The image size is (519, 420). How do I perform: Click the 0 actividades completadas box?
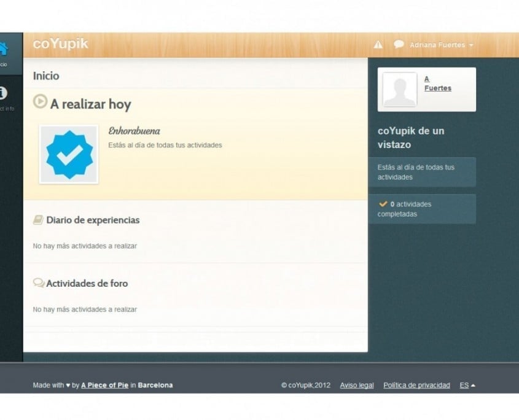(x=423, y=209)
